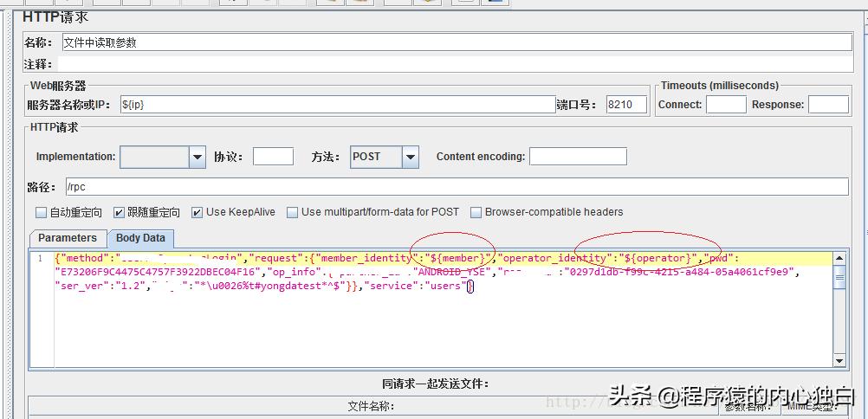Click the 路径 path field containing /rpc
868x419 pixels.
[457, 186]
